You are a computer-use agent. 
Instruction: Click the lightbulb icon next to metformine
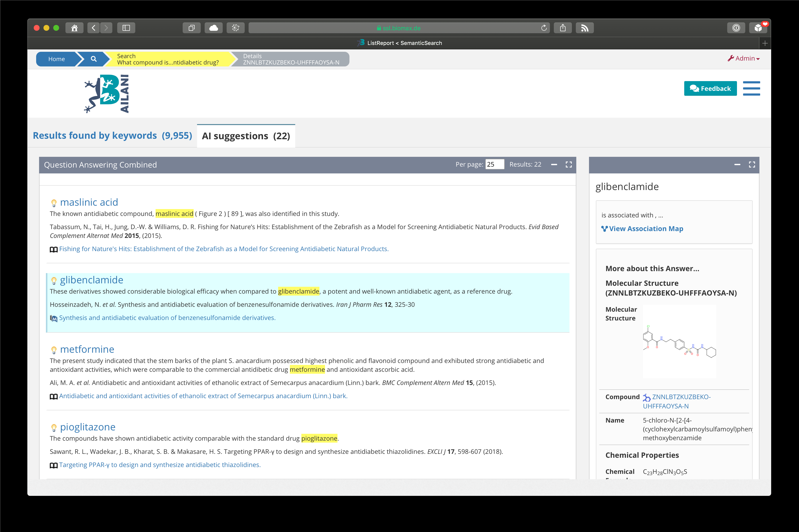tap(53, 350)
